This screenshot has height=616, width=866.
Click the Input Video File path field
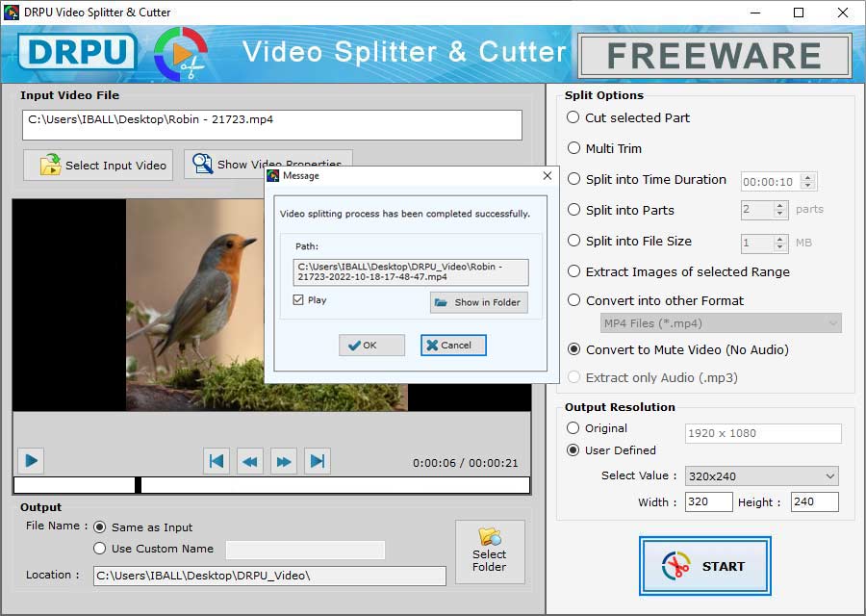pyautogui.click(x=271, y=125)
